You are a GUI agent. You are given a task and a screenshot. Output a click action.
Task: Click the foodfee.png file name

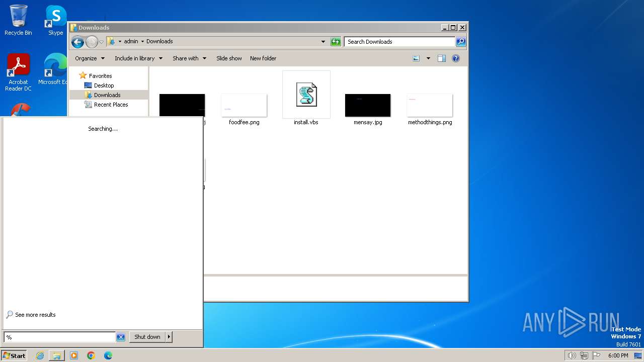coord(244,122)
